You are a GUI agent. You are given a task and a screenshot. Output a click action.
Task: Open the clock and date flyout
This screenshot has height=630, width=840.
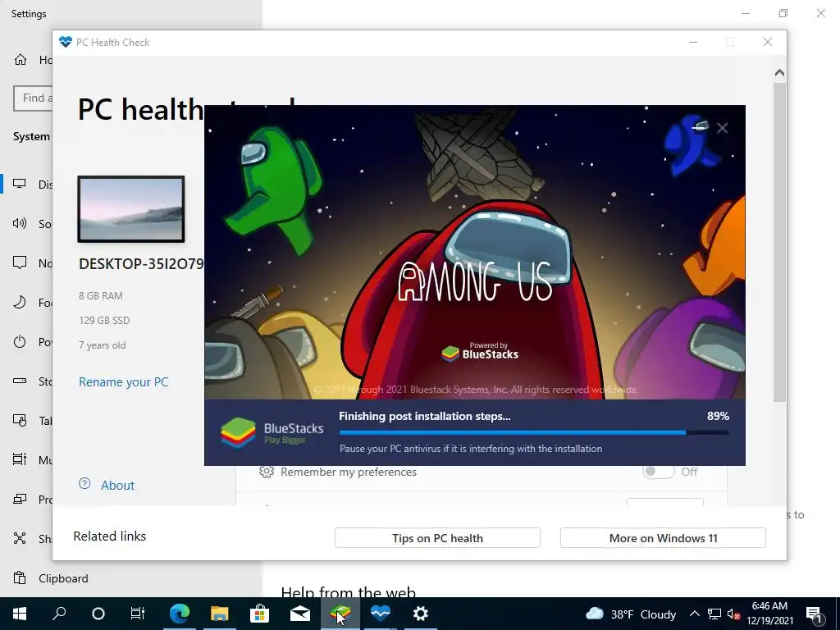(769, 614)
